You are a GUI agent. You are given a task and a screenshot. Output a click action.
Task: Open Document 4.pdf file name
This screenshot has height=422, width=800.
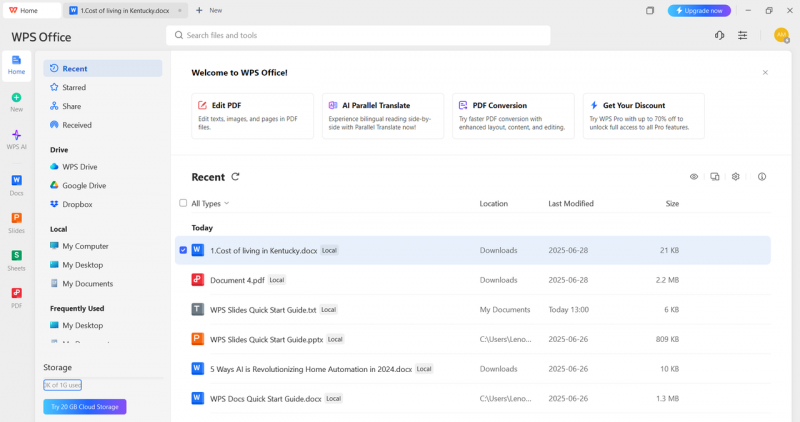237,280
